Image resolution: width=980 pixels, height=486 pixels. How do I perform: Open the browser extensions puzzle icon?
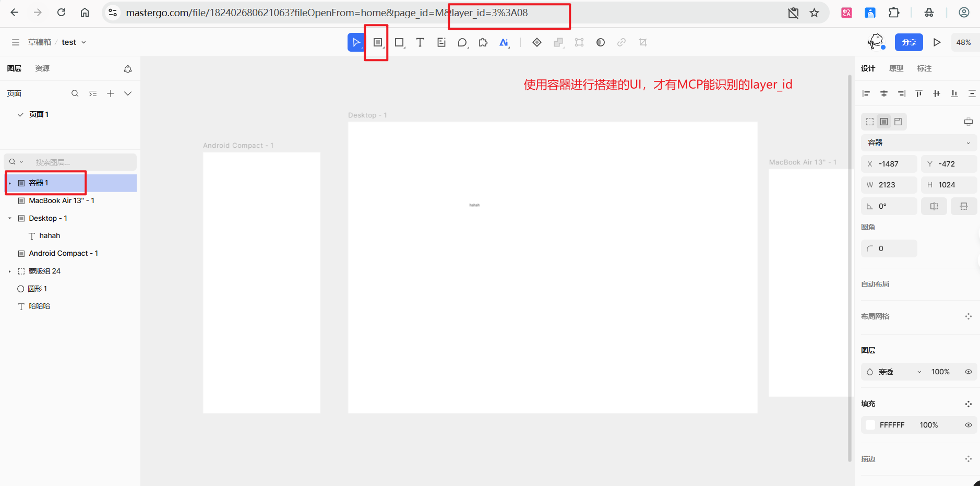pos(894,13)
